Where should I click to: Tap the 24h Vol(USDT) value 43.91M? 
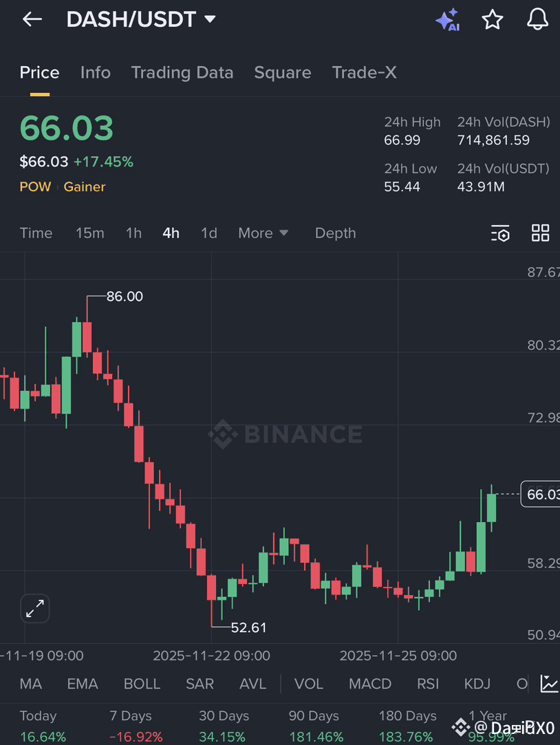coord(481,186)
